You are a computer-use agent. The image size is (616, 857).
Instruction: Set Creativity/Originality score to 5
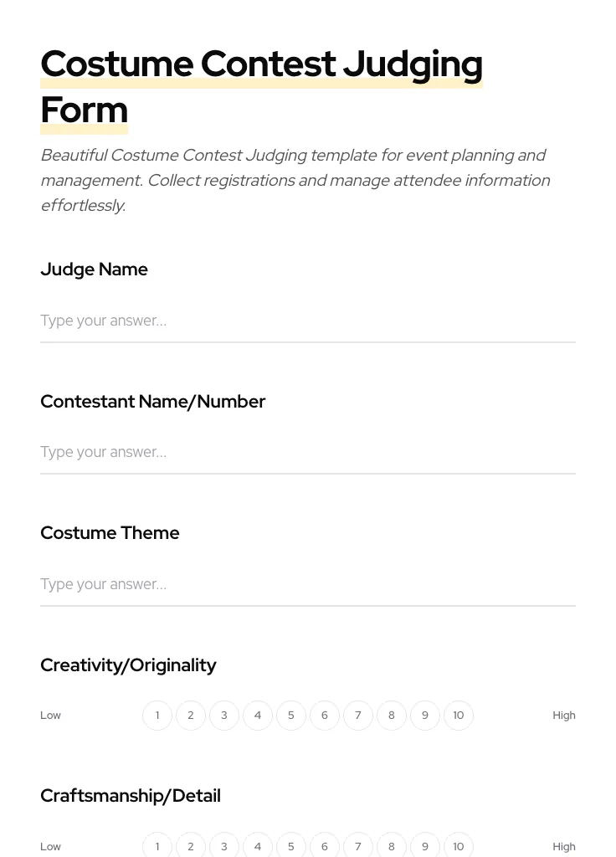pyautogui.click(x=291, y=716)
